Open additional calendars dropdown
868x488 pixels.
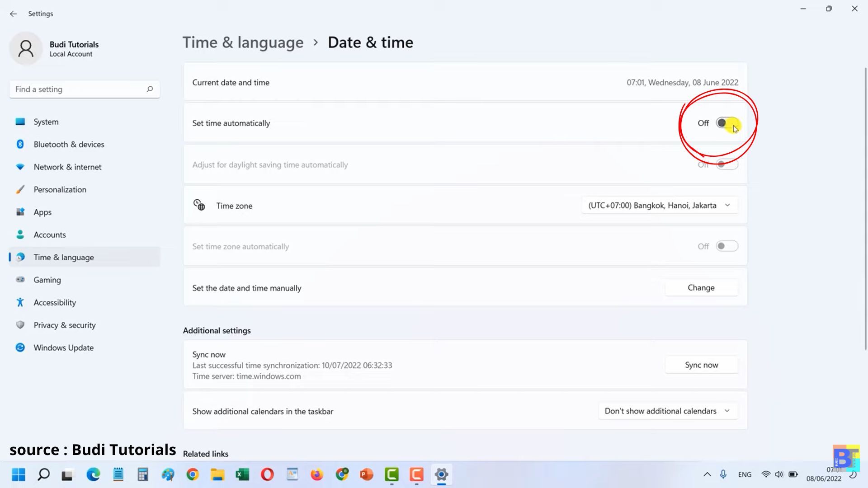[x=668, y=411]
